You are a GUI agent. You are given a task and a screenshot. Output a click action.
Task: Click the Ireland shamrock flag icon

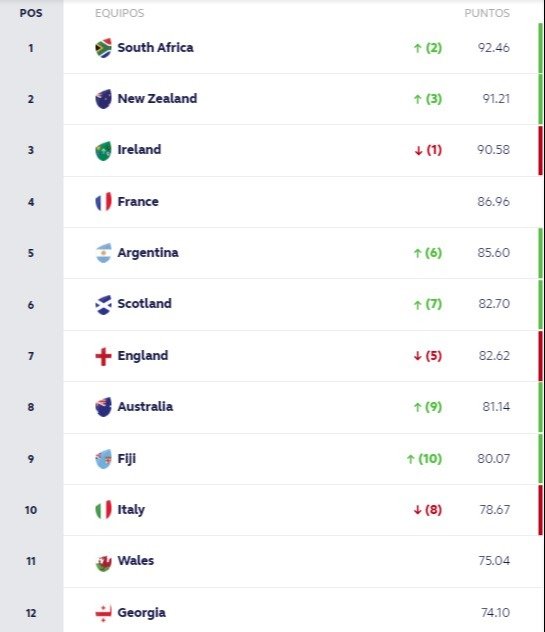coord(103,150)
